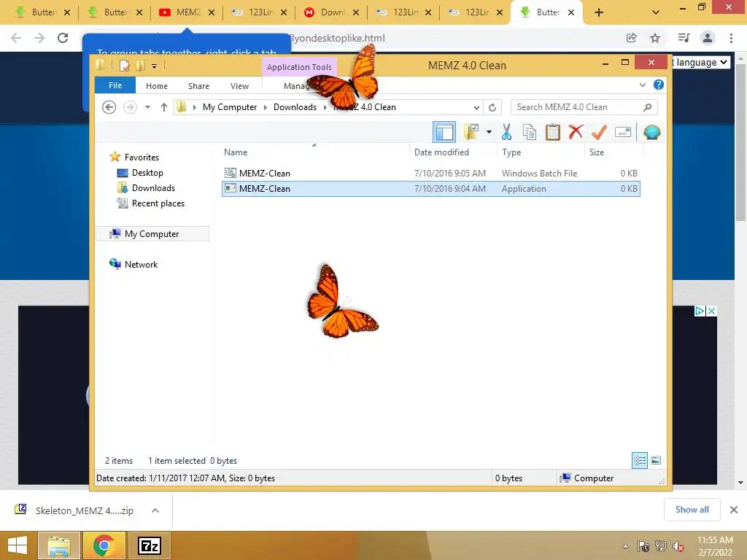Select Network in navigation pane
The width and height of the screenshot is (747, 560).
(141, 264)
